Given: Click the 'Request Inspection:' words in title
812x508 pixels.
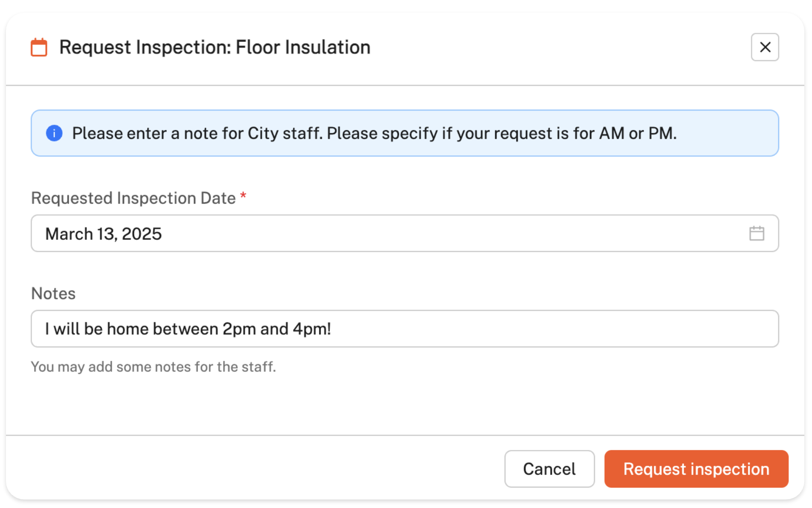Looking at the screenshot, I should [145, 47].
